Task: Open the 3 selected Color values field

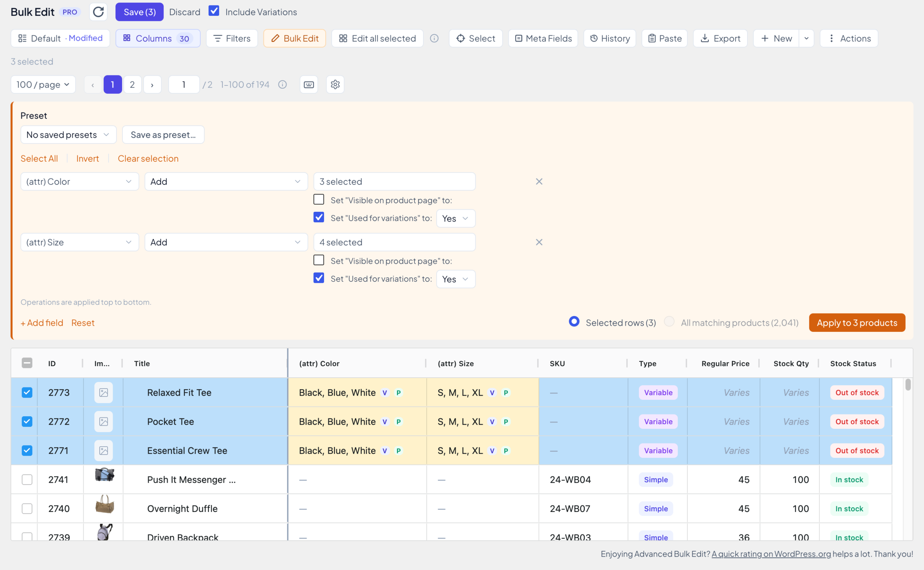Action: tap(395, 182)
